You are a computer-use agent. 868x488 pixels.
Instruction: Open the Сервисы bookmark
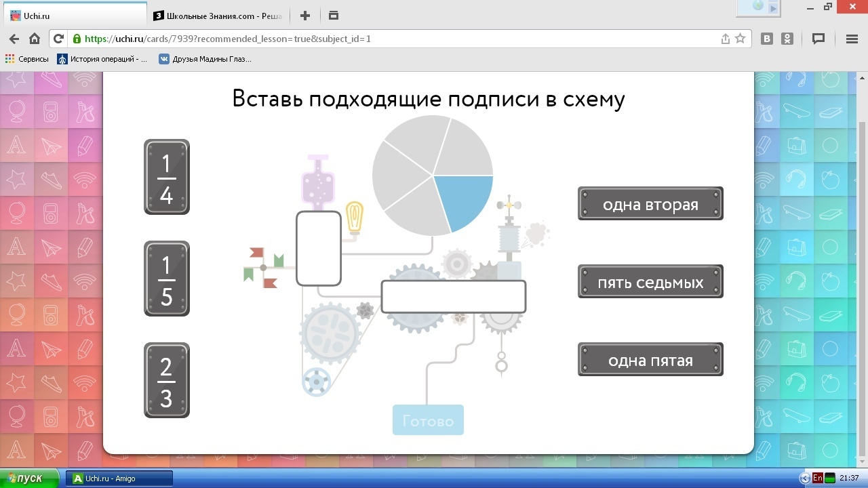[27, 59]
